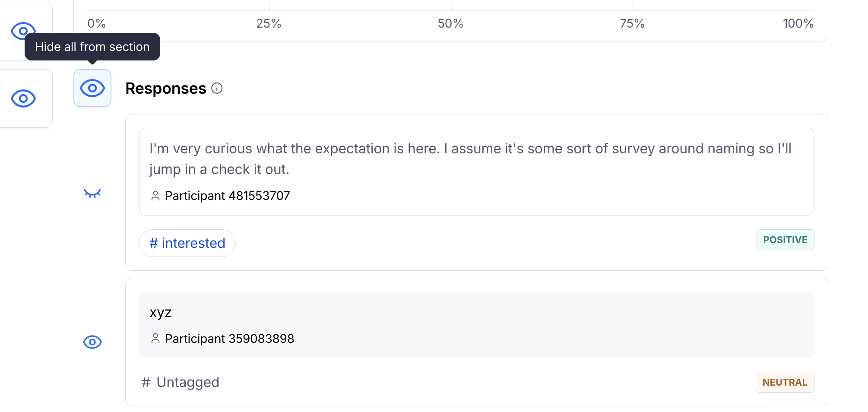This screenshot has width=868, height=412.
Task: Click eye icon in lower left sidebar card
Action: tap(23, 98)
